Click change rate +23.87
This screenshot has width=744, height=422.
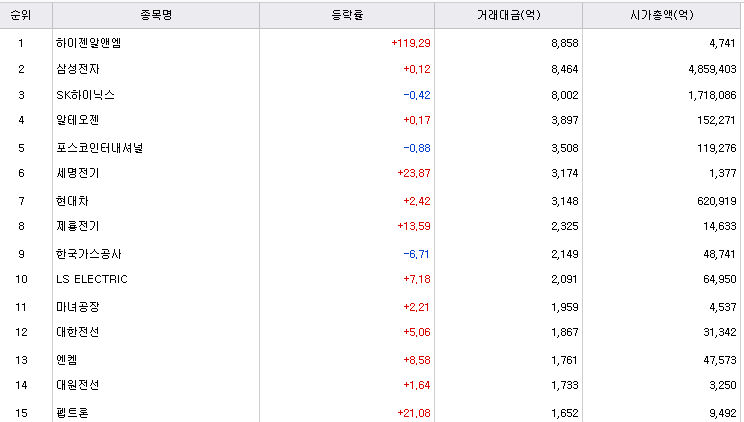click(x=414, y=173)
